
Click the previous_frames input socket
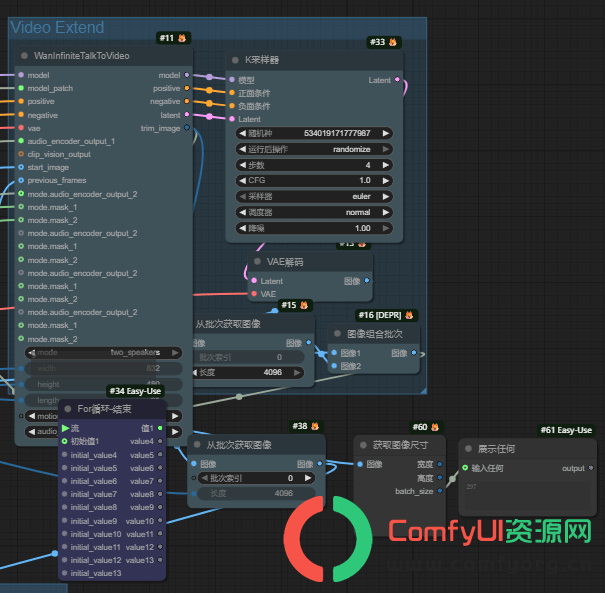click(21, 180)
